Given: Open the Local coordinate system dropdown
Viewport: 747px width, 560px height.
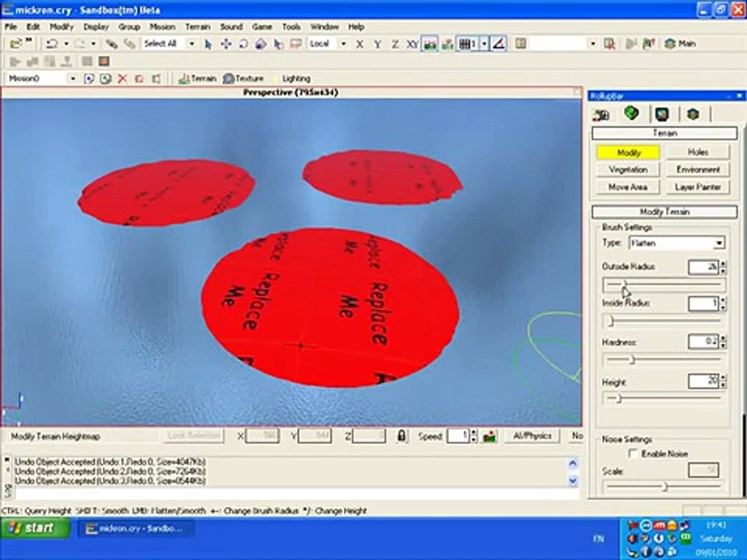Looking at the screenshot, I should pos(343,44).
